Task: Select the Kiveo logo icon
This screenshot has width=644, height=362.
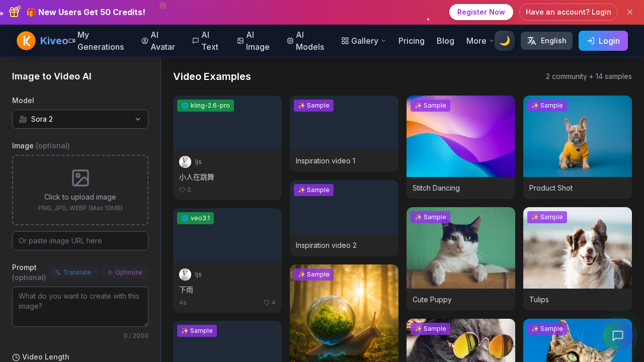Action: click(26, 41)
